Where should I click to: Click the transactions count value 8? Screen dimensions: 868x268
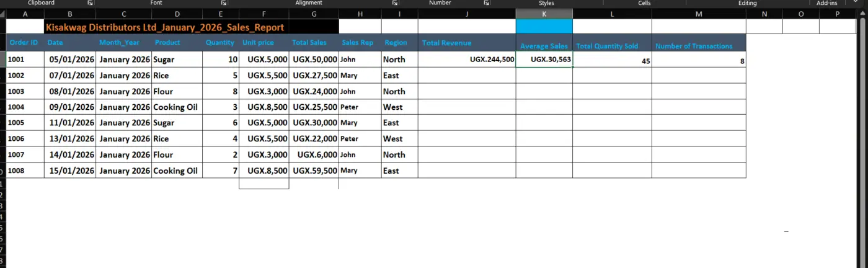coord(699,59)
